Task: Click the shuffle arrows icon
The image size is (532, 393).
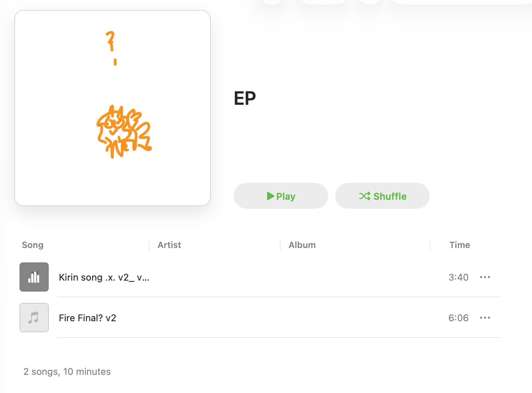Action: point(365,196)
